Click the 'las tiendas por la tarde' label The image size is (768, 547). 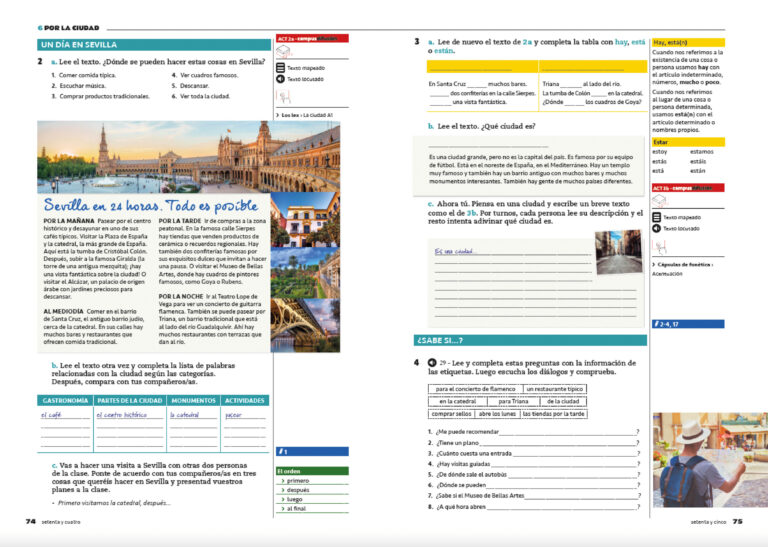555,413
